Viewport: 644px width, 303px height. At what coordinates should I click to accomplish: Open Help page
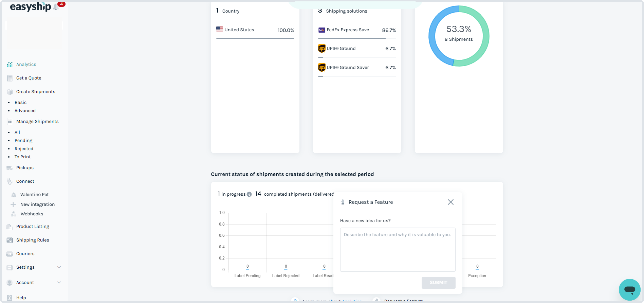pyautogui.click(x=21, y=298)
